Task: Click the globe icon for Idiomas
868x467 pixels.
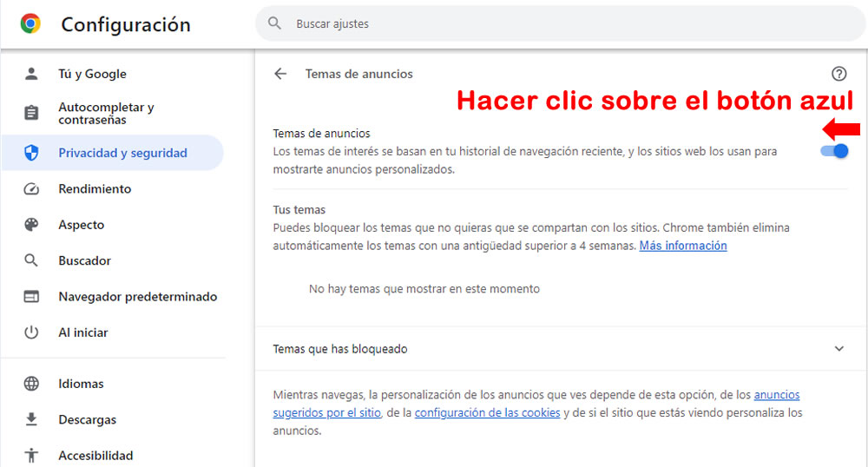Action: pyautogui.click(x=31, y=384)
